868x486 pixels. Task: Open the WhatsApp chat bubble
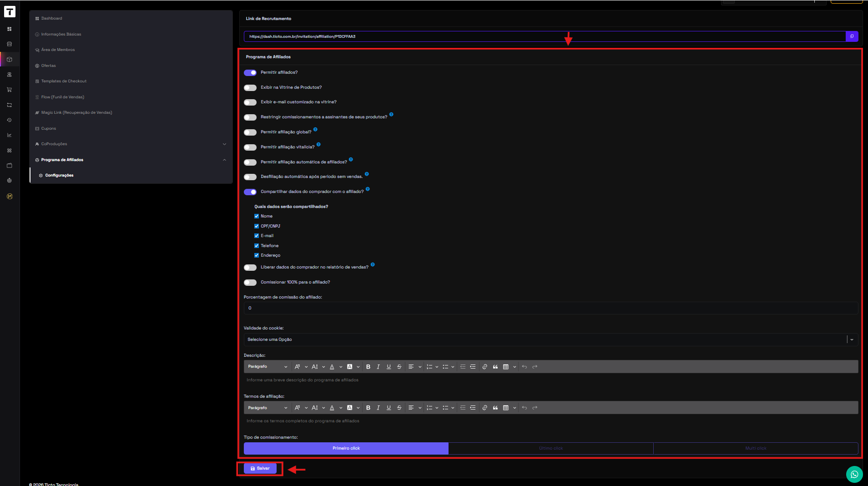854,474
